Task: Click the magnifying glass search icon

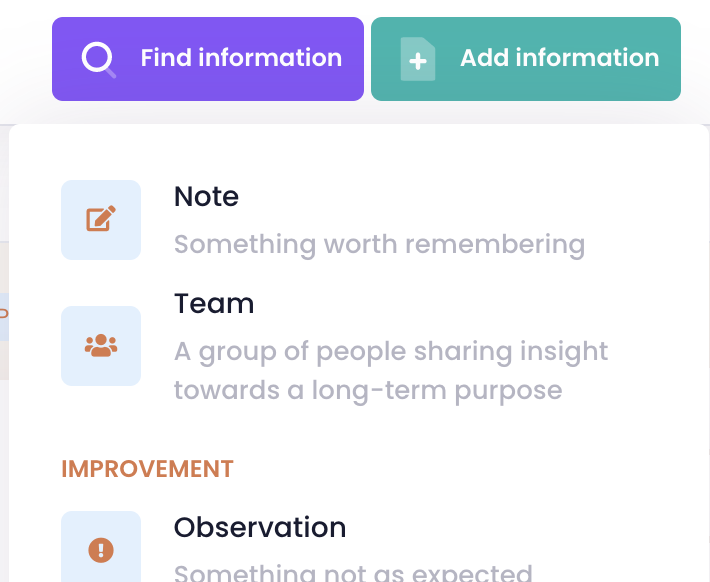Action: 99,59
